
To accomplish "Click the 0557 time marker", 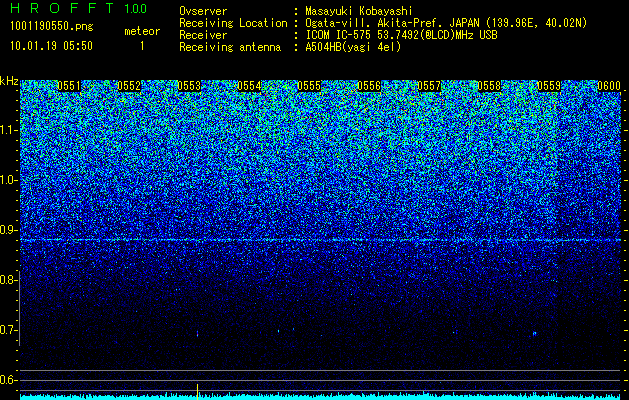I will [429, 86].
